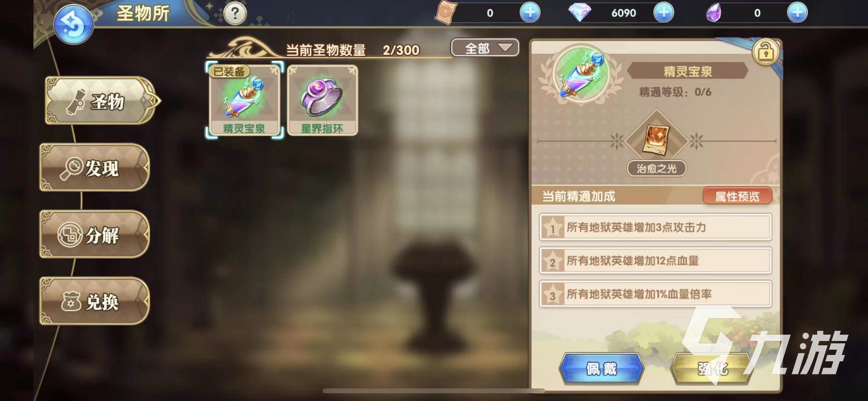
Task: Click the blue 佩戴 button
Action: click(602, 369)
